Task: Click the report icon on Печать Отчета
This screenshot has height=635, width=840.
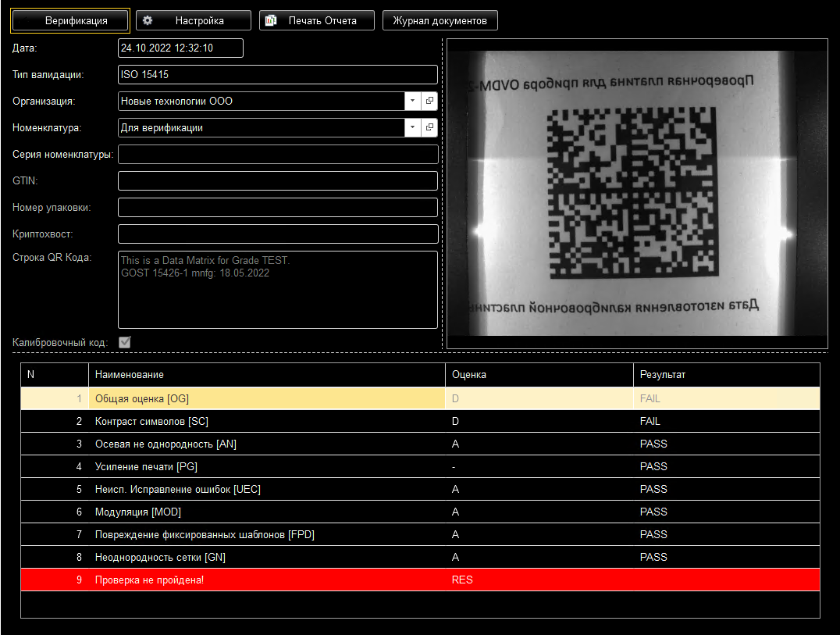Action: [x=271, y=20]
